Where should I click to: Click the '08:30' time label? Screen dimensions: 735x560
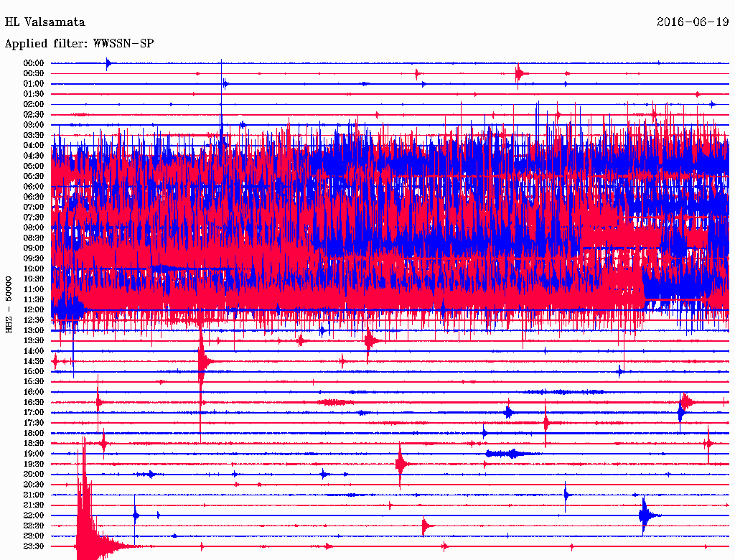coord(34,238)
